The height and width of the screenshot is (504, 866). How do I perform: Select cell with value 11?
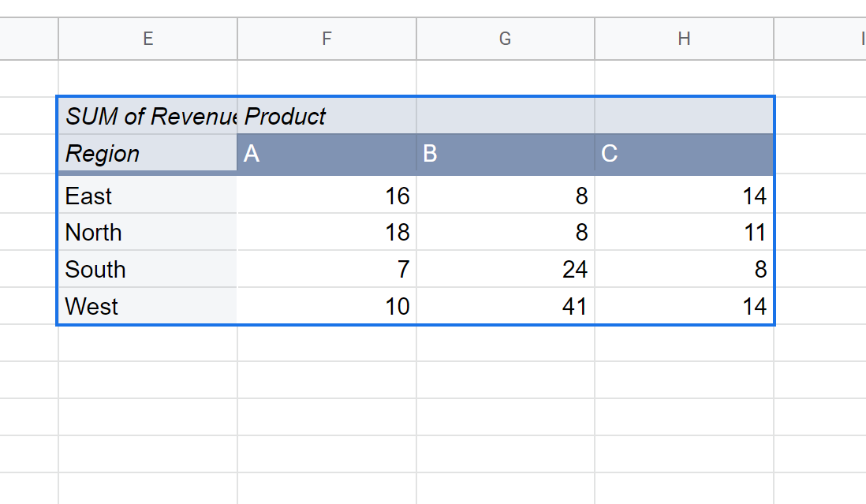click(x=685, y=232)
